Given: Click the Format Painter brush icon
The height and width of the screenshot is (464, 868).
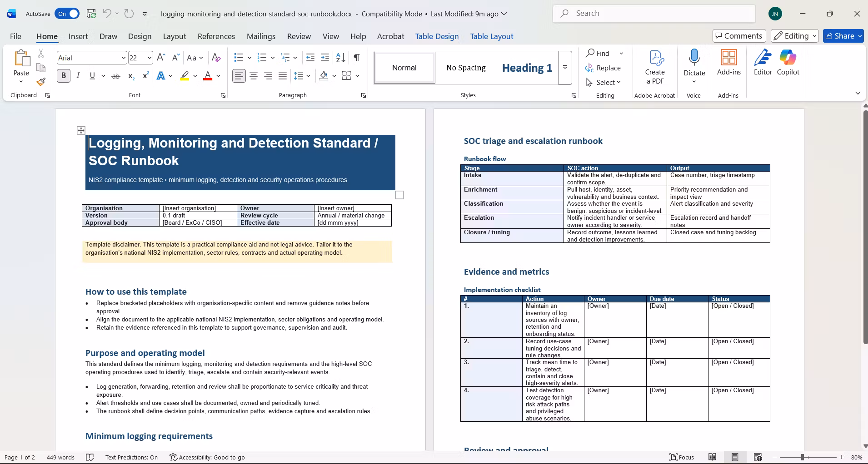Looking at the screenshot, I should (x=41, y=82).
